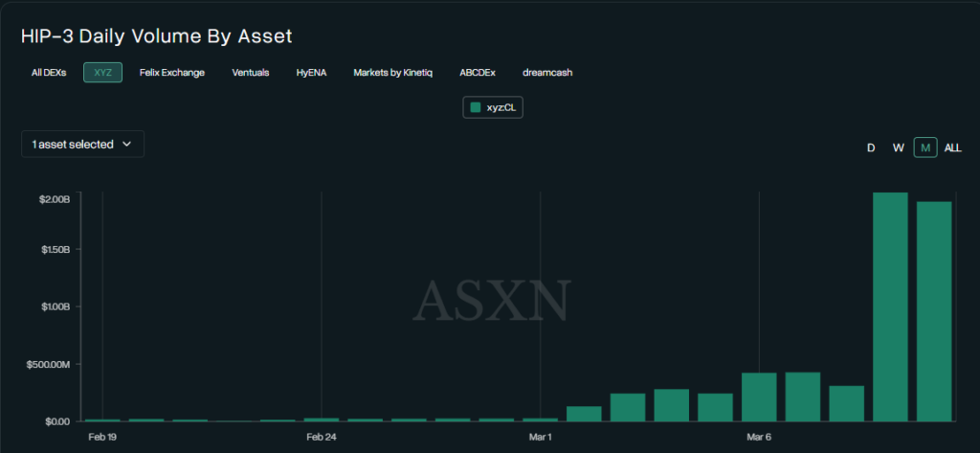Image resolution: width=980 pixels, height=453 pixels.
Task: Select the XYZ exchange tab
Action: [x=102, y=72]
